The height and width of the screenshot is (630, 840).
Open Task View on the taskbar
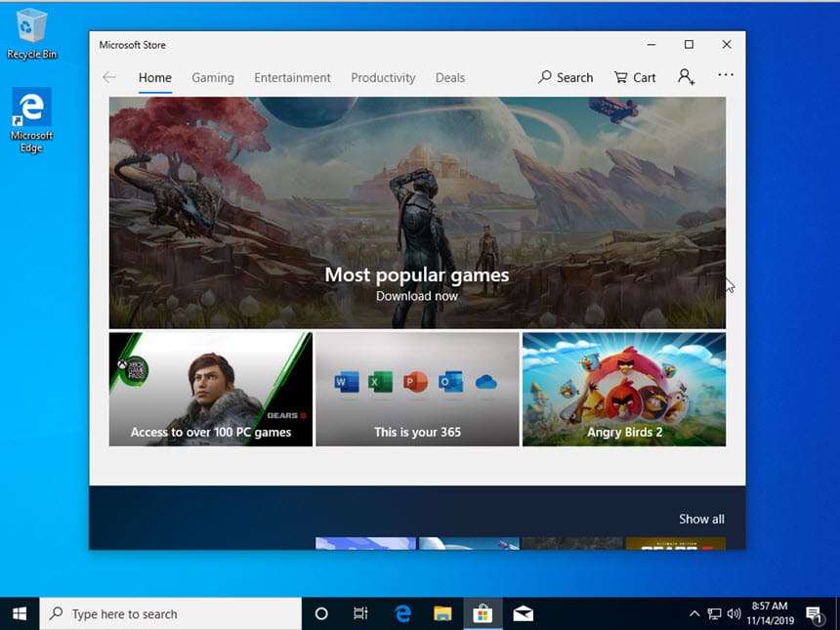tap(360, 613)
